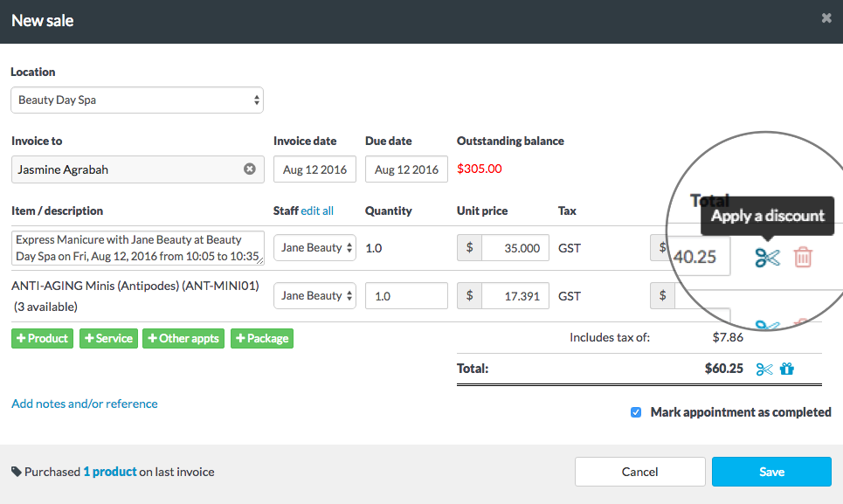Add a Service to the invoice

click(x=108, y=338)
